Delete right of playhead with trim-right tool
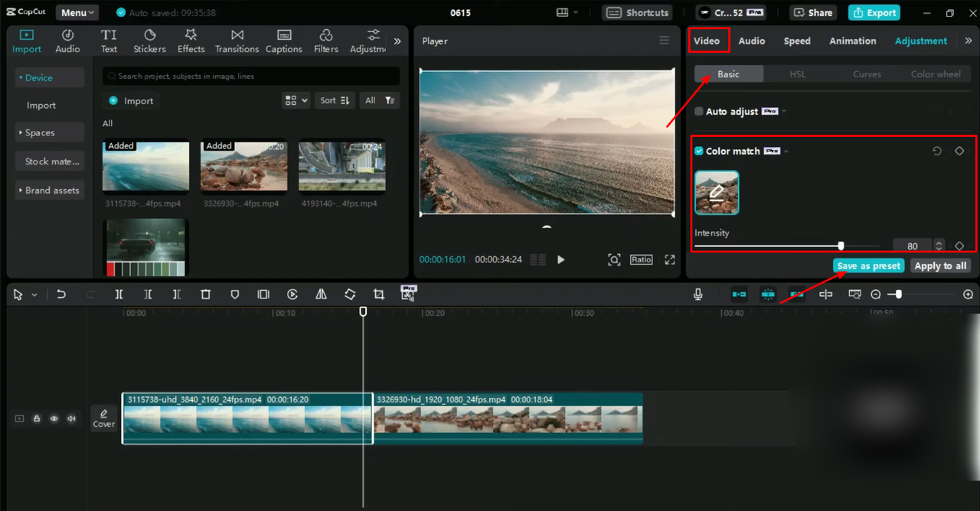The width and height of the screenshot is (980, 511). pyautogui.click(x=177, y=295)
